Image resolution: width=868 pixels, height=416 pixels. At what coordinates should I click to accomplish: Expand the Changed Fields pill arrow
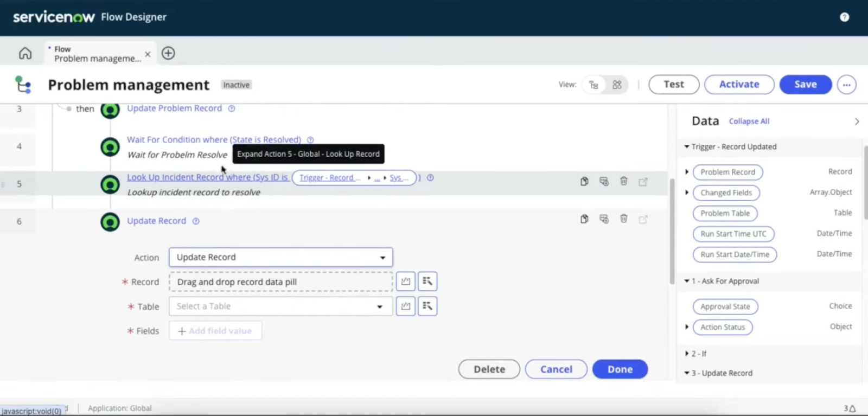click(687, 193)
